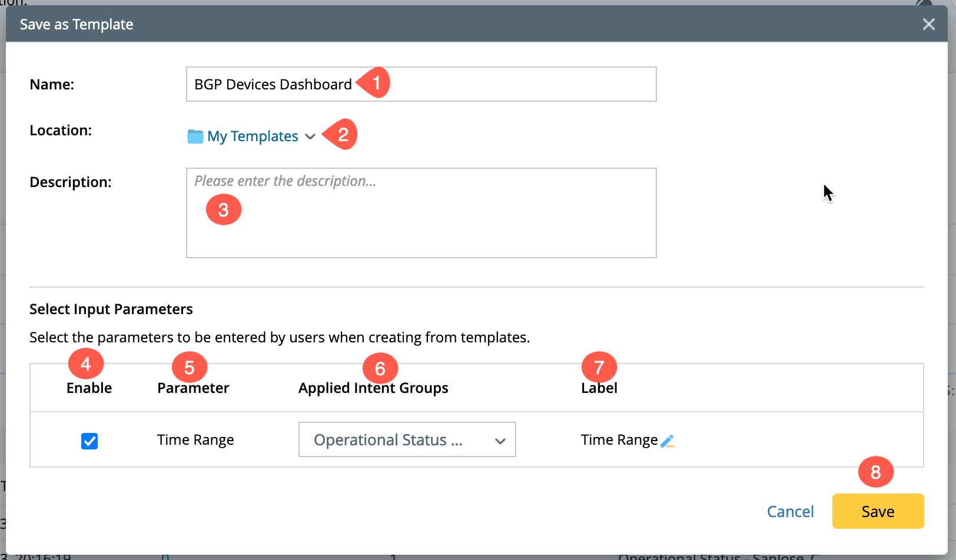Click the My Templates location link
Screen dimensions: 956x560
pos(253,136)
